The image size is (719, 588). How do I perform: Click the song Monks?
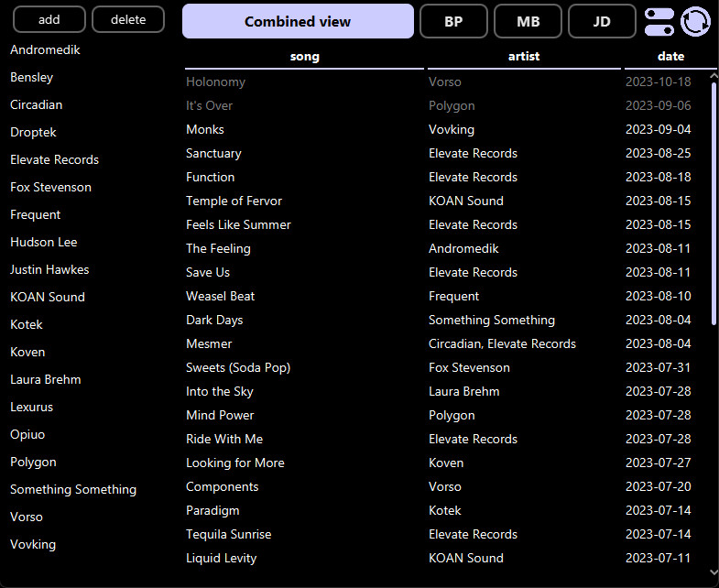click(x=205, y=130)
